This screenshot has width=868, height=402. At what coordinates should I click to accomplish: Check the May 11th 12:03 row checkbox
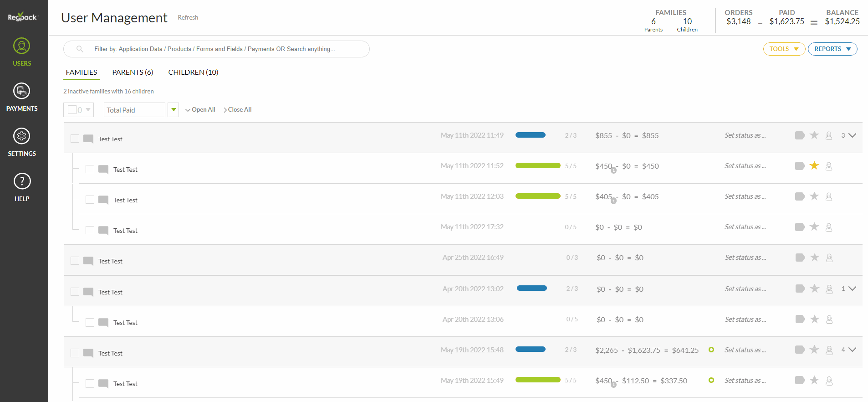tap(90, 200)
